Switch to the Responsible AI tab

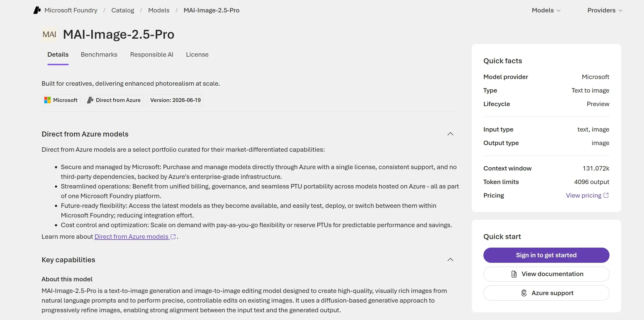[152, 55]
